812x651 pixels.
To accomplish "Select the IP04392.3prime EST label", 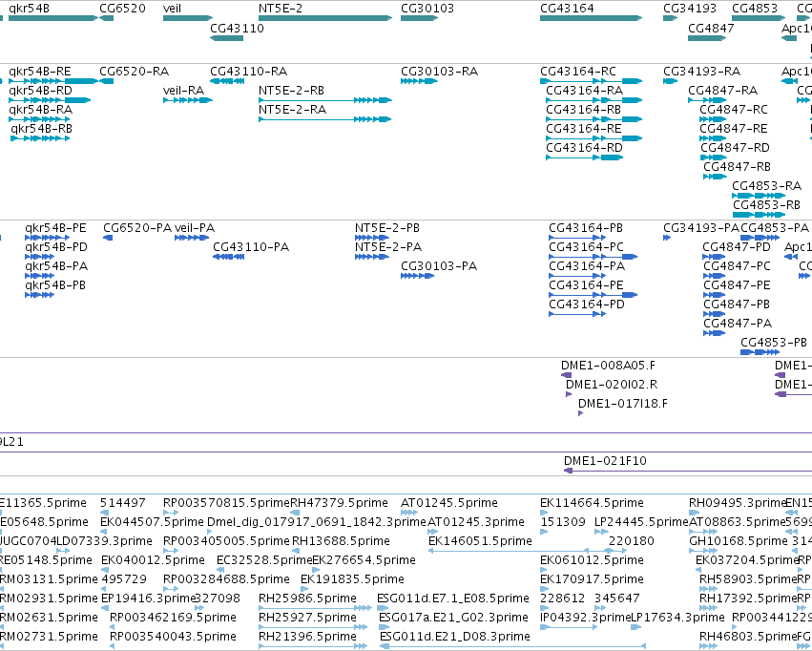I will tap(585, 618).
